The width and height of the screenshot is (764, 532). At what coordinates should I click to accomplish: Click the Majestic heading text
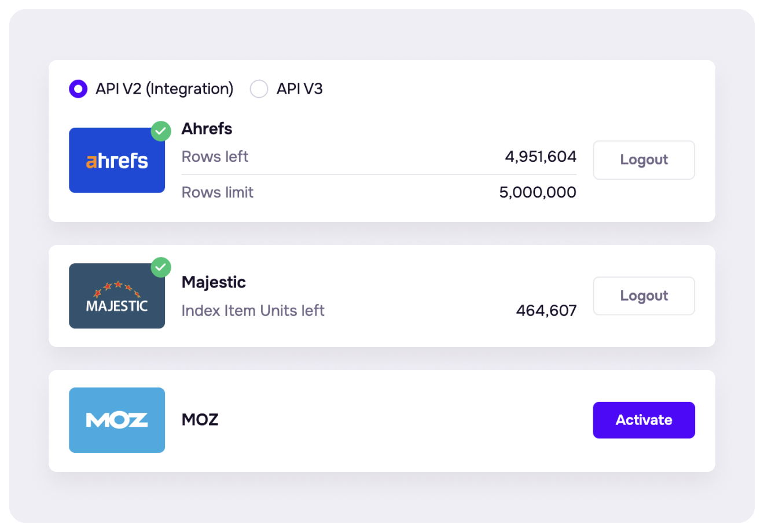(214, 282)
